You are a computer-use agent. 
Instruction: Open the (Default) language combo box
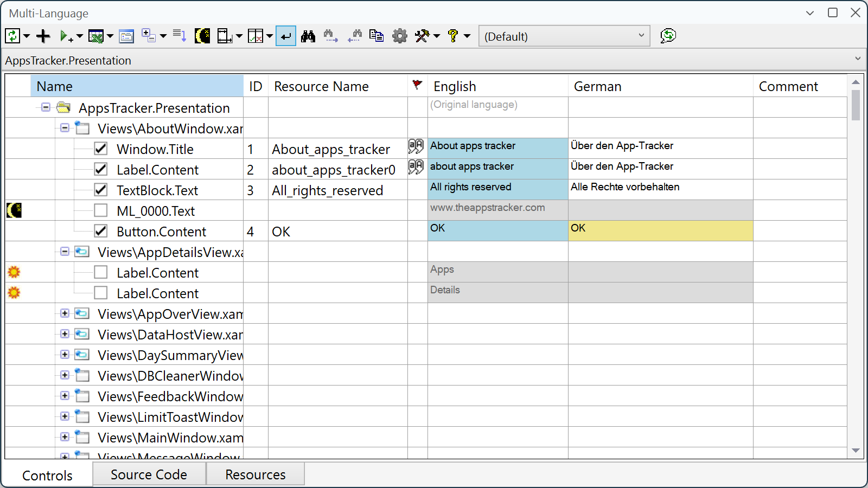[x=564, y=36]
